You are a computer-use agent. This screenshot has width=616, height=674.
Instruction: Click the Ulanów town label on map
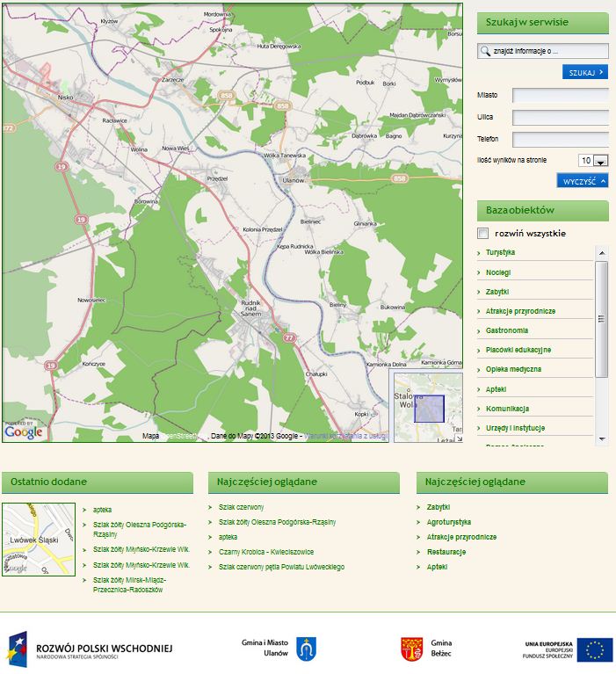(294, 180)
